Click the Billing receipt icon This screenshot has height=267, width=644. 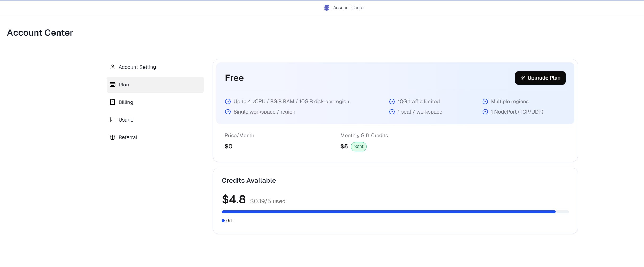[113, 102]
